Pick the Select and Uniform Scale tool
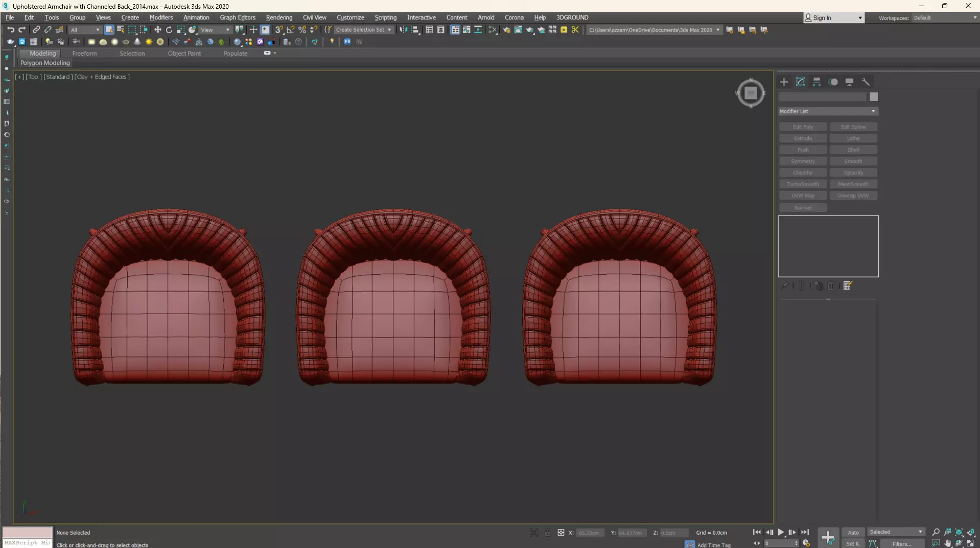 181,30
